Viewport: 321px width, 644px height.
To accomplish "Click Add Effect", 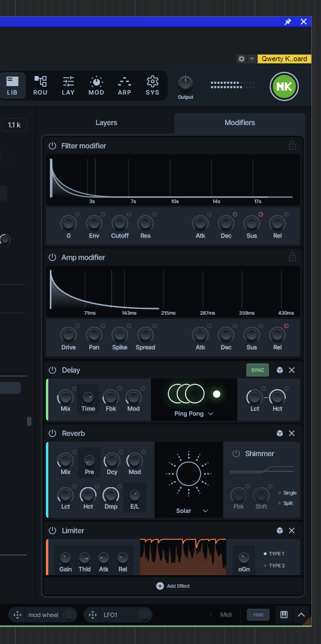I will click(173, 586).
